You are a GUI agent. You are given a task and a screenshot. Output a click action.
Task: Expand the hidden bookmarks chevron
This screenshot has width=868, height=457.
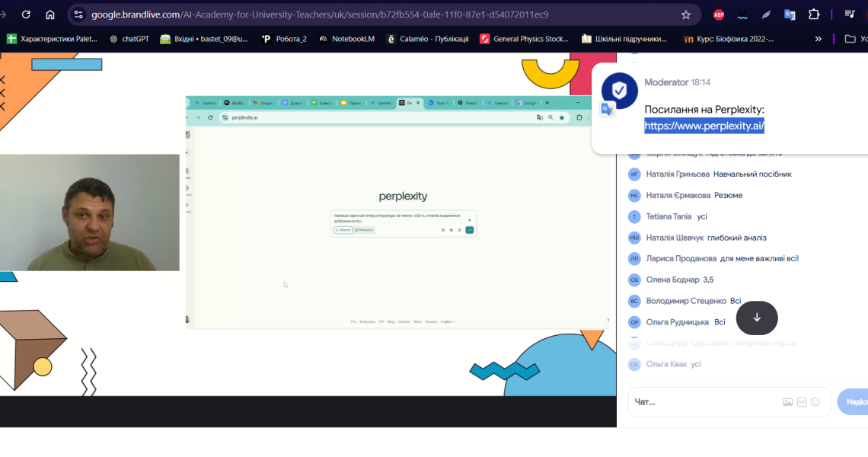pos(819,39)
